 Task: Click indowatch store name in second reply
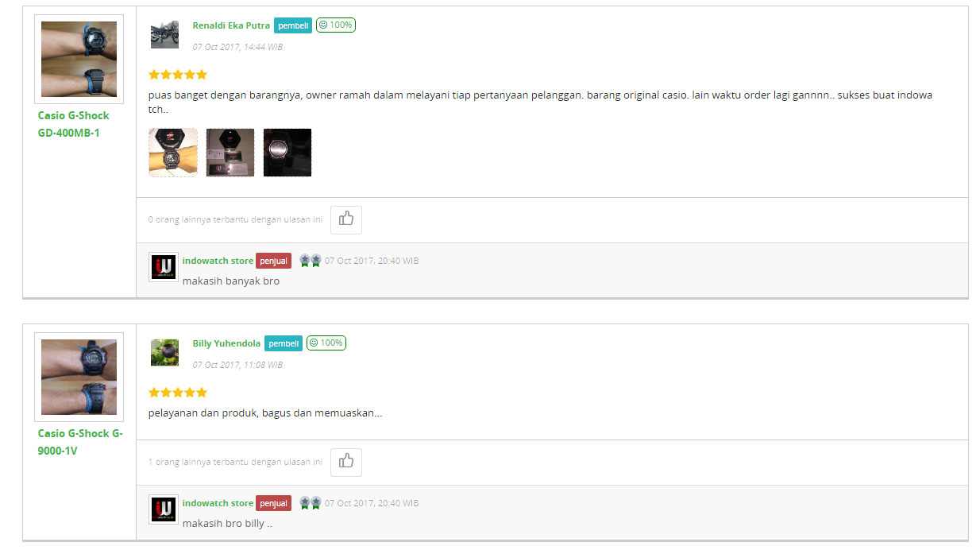click(x=218, y=503)
